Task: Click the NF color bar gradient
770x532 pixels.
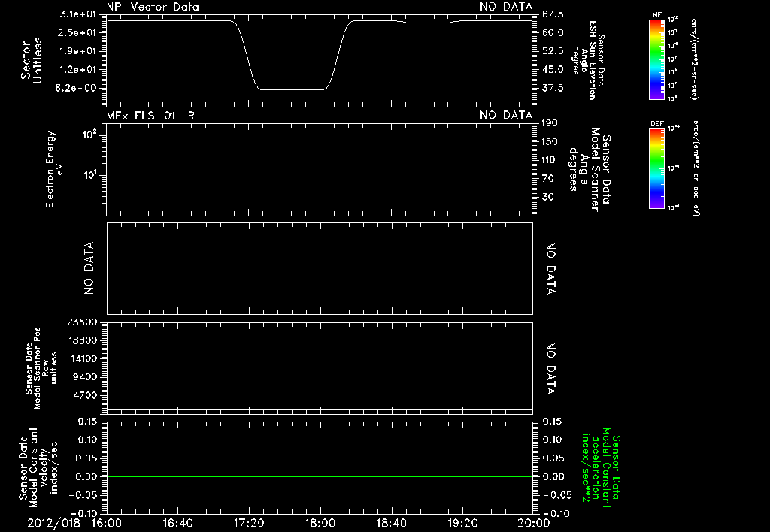Action: [x=657, y=59]
